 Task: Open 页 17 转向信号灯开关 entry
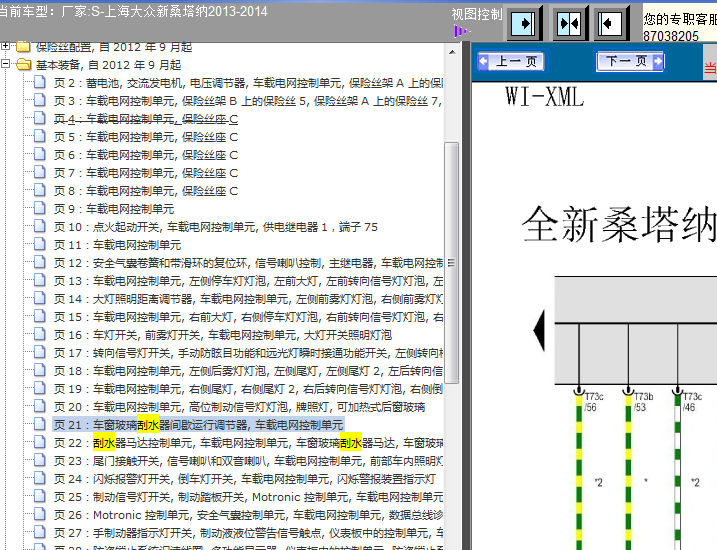248,353
